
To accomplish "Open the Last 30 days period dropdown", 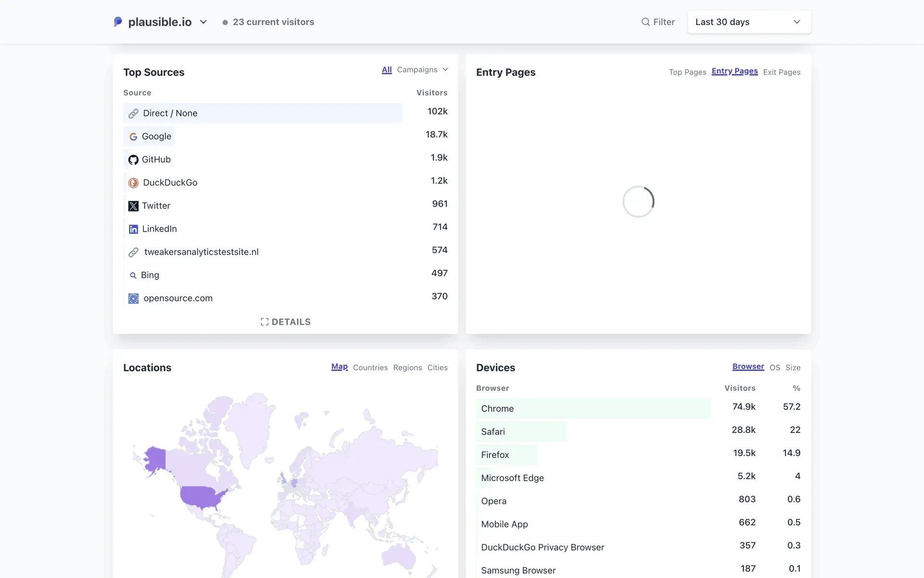I will (x=749, y=22).
